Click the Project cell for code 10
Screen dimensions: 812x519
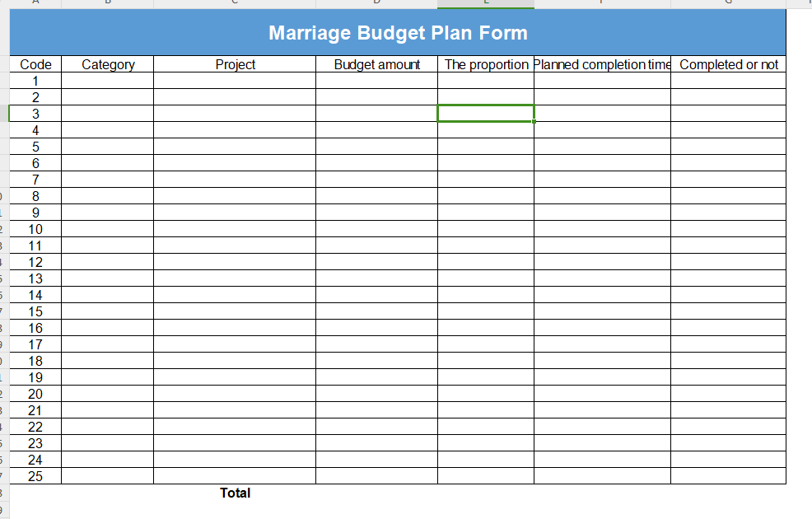pos(235,229)
